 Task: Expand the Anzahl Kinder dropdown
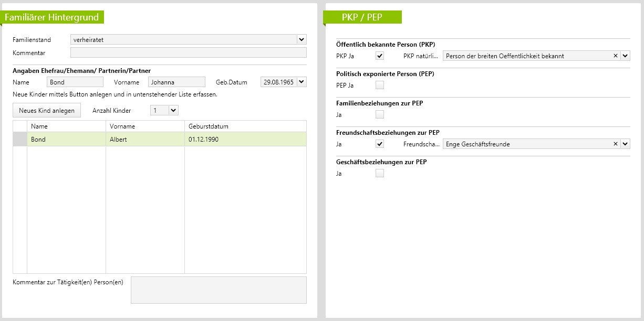pos(173,110)
